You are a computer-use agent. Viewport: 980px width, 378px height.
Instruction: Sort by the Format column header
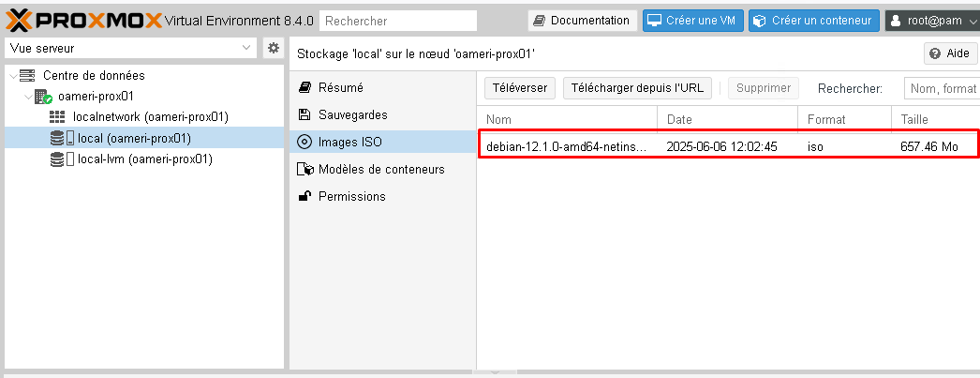point(844,119)
